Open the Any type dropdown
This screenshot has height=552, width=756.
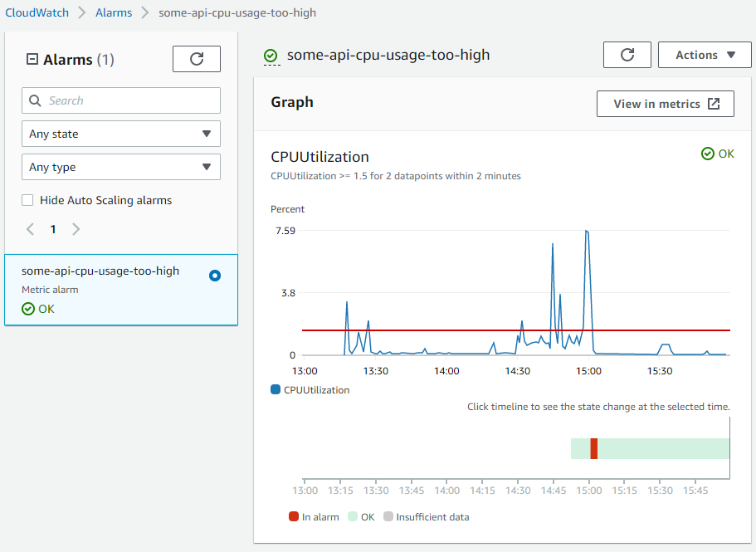coord(120,167)
